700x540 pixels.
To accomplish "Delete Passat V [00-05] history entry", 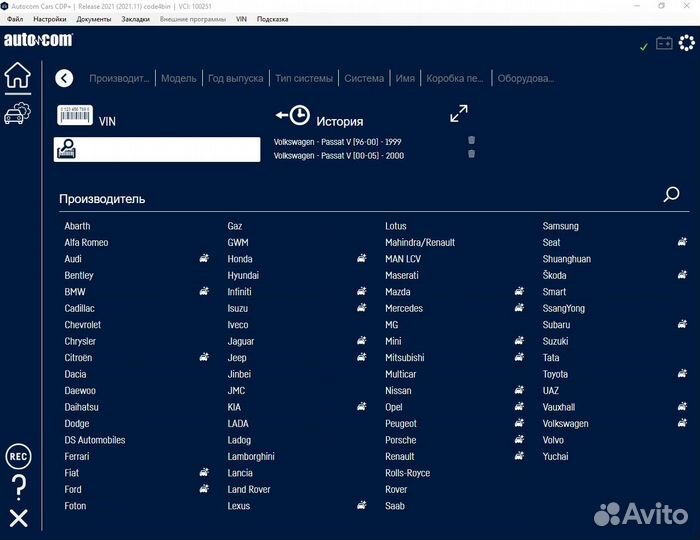I will pyautogui.click(x=471, y=154).
